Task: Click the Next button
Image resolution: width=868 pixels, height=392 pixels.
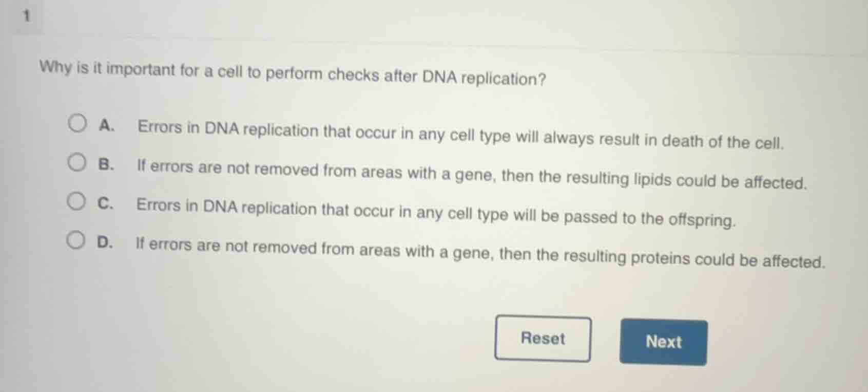Action: point(663,342)
